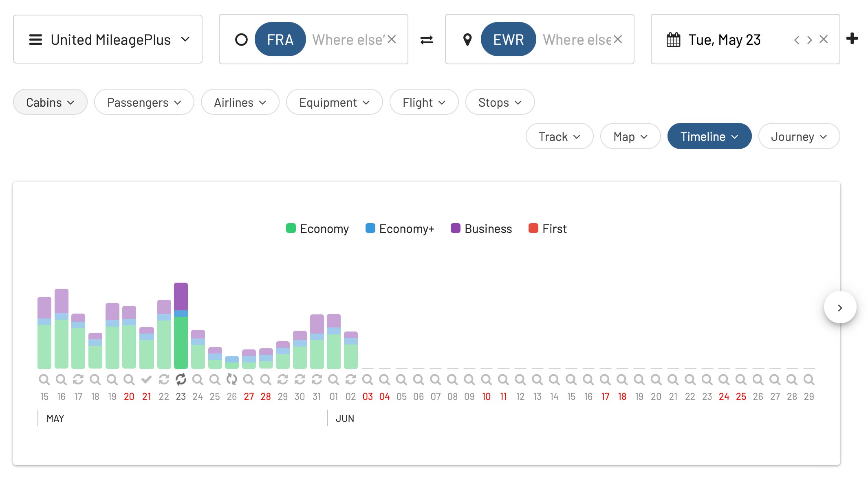Screen dimensions: 868x483
Task: Go to next date using right chevron
Action: coord(810,40)
